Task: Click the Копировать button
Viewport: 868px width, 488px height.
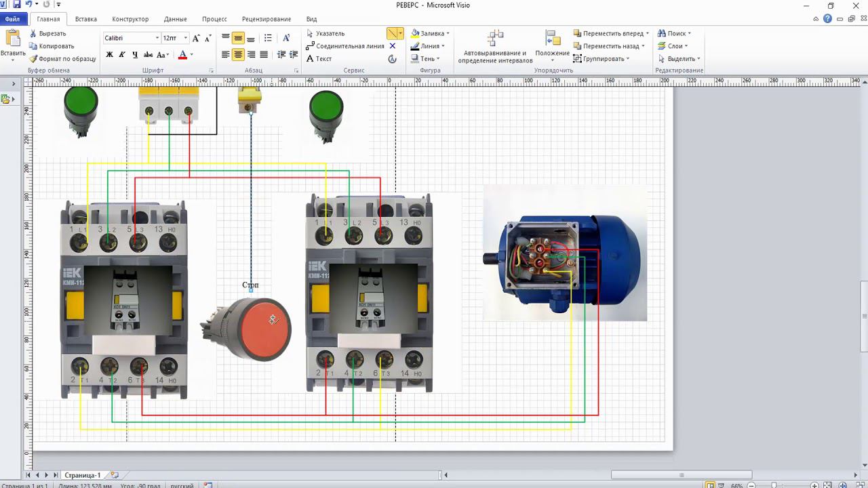Action: coord(52,46)
